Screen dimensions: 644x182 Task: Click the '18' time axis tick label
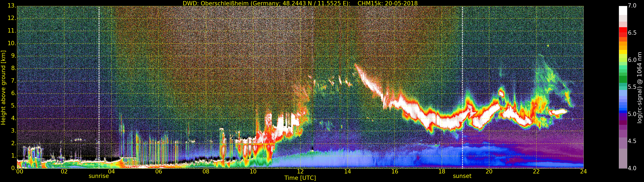point(442,172)
